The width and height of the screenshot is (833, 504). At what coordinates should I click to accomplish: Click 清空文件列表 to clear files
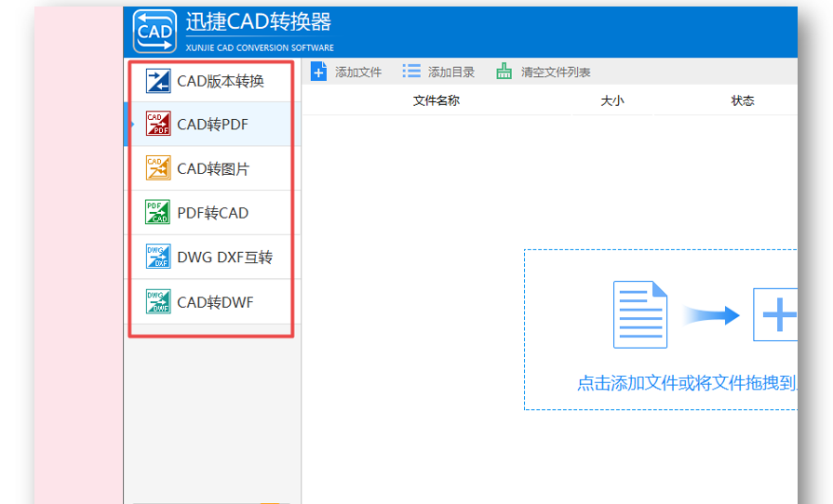(544, 72)
